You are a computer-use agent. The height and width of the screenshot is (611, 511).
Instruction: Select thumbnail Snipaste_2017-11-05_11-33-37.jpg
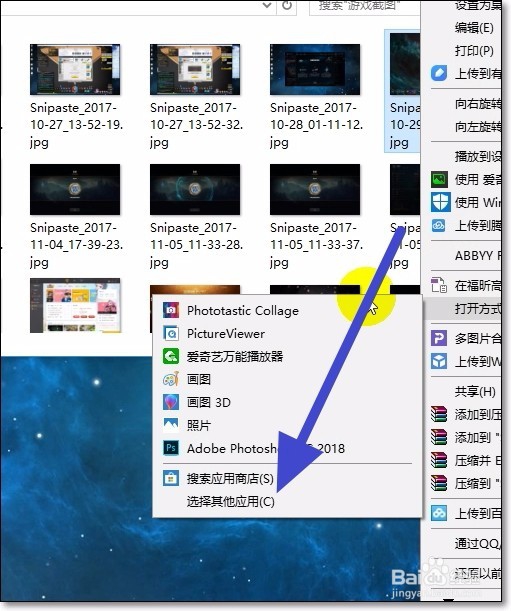point(315,189)
